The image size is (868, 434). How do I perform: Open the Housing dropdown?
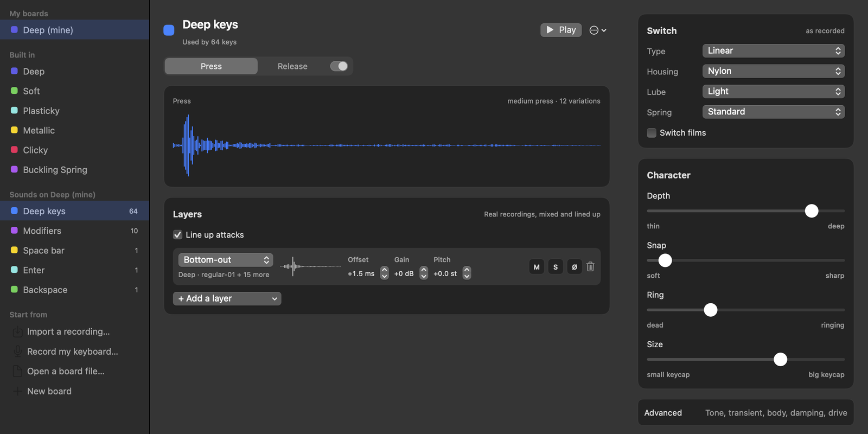[773, 71]
